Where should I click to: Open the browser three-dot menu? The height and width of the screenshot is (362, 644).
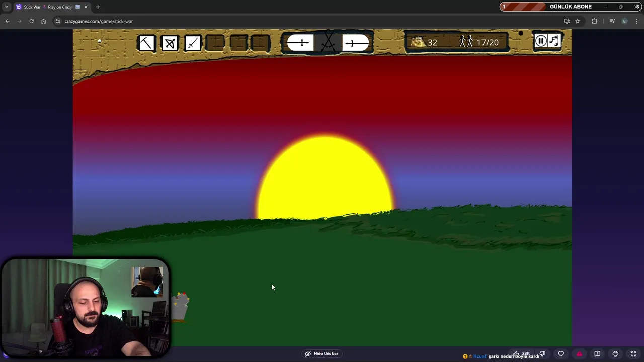pos(636,21)
